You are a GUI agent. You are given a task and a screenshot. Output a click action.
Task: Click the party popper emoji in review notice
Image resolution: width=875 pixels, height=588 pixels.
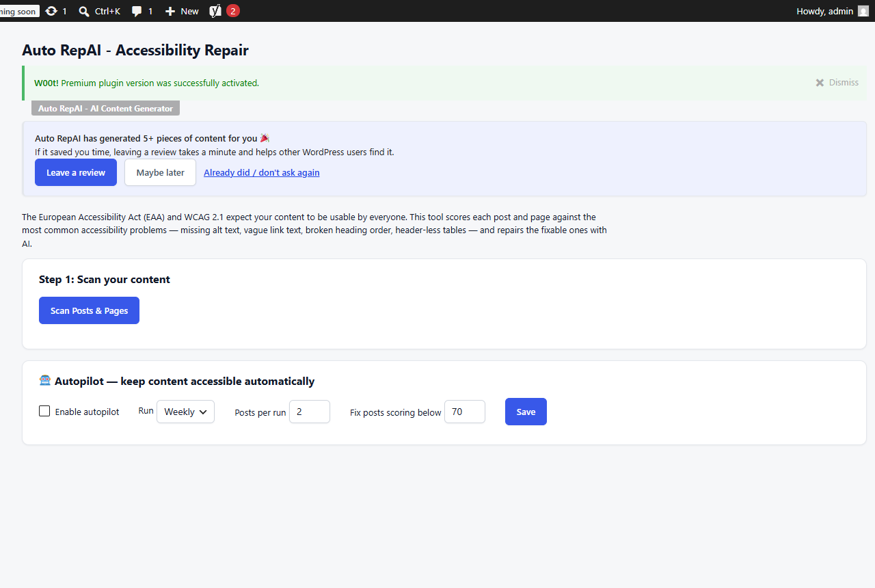[265, 138]
